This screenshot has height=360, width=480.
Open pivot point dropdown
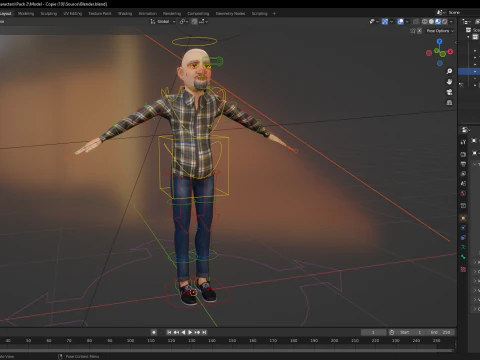tap(184, 21)
